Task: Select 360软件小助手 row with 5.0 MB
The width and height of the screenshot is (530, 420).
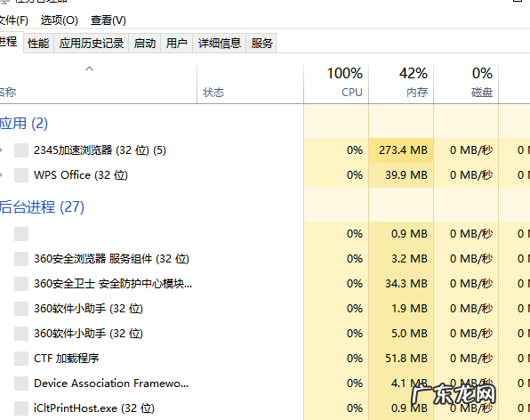Action: [x=265, y=334]
